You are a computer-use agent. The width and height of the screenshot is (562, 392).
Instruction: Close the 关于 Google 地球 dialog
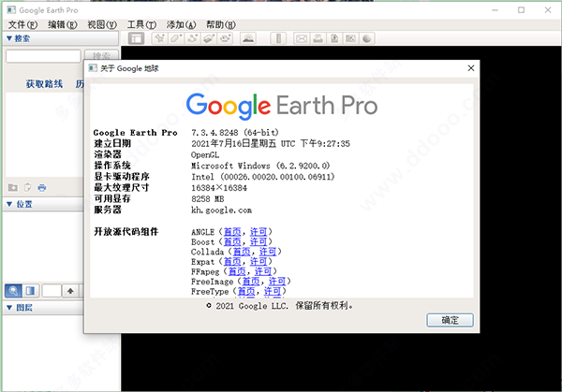pyautogui.click(x=471, y=68)
